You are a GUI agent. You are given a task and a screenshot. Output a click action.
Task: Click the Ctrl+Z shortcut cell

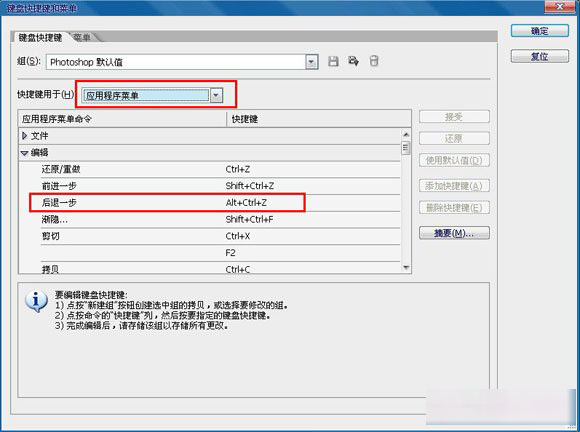tap(238, 169)
